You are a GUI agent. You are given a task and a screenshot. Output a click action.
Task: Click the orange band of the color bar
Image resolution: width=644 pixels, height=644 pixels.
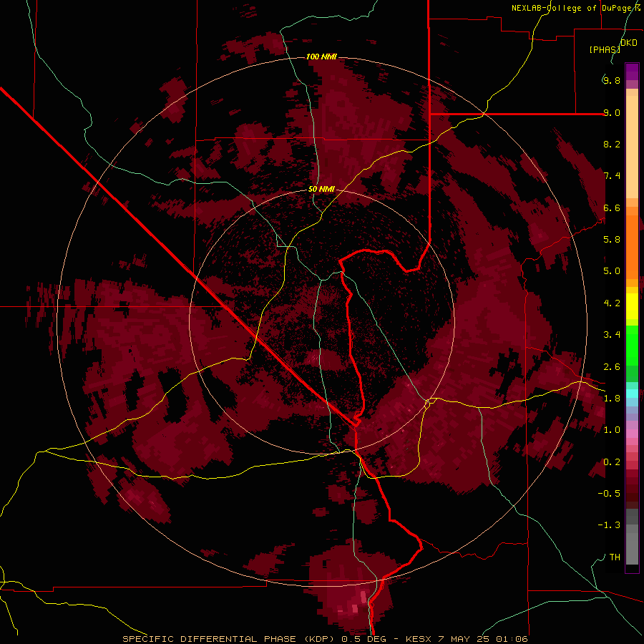point(632,248)
